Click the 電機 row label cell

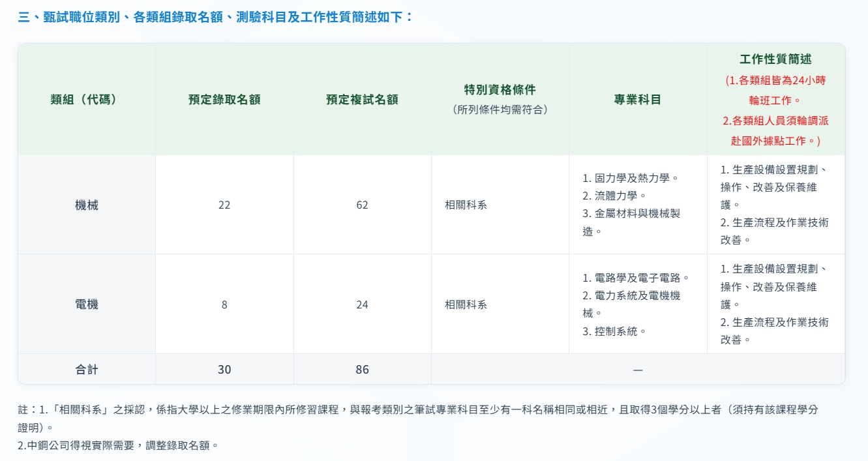tap(87, 305)
